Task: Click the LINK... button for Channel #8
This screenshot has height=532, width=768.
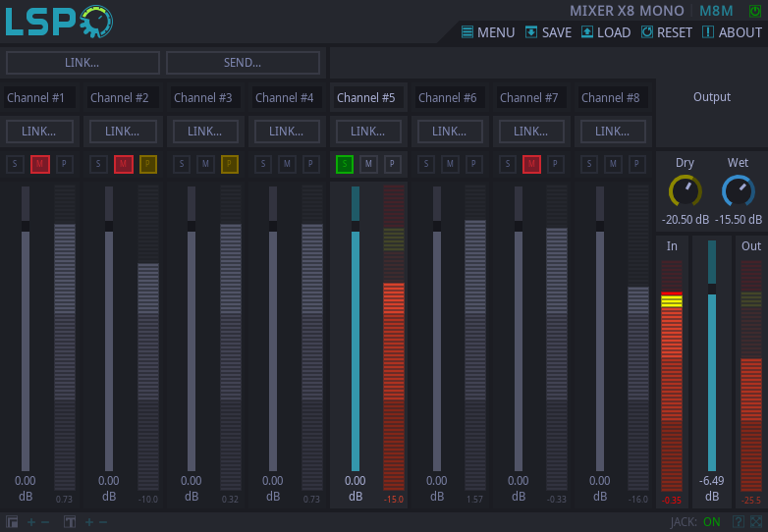Action: coord(613,132)
